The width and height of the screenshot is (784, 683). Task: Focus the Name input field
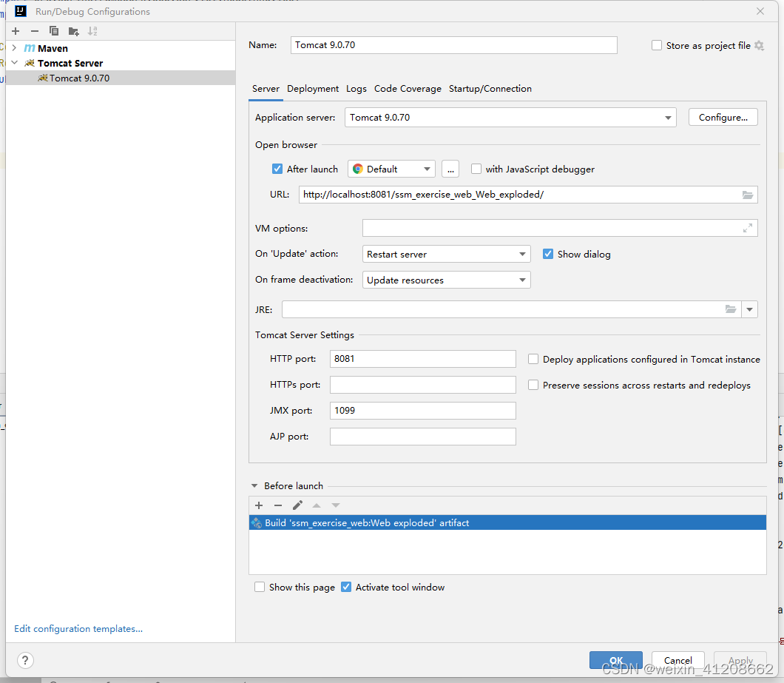(453, 45)
